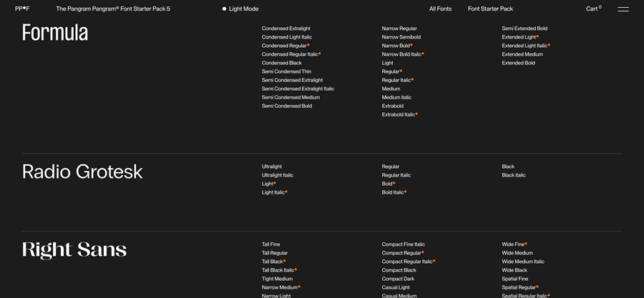Select Radio Grotesk Regular Italic
The width and height of the screenshot is (644, 298).
coord(396,175)
